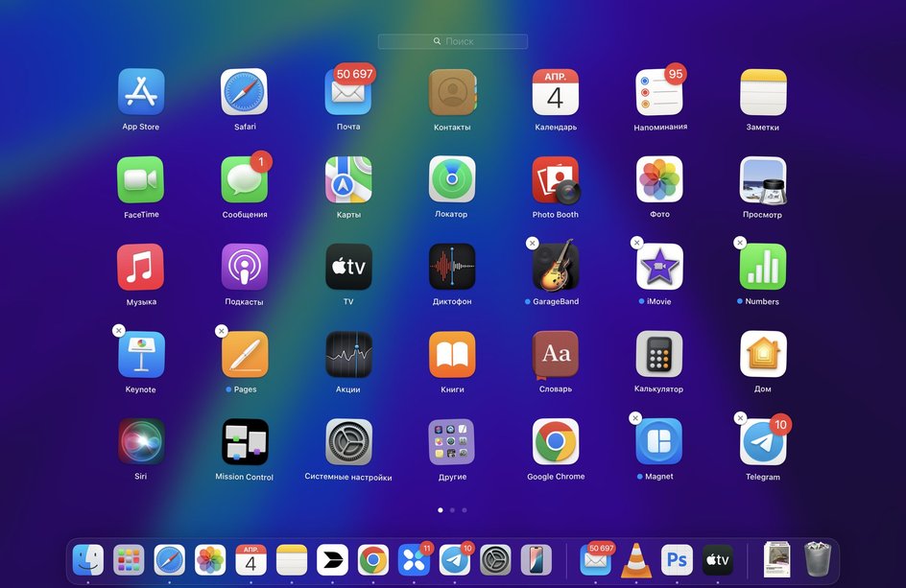Launch Safari from the Launchpad grid
The width and height of the screenshot is (906, 588).
[x=245, y=92]
